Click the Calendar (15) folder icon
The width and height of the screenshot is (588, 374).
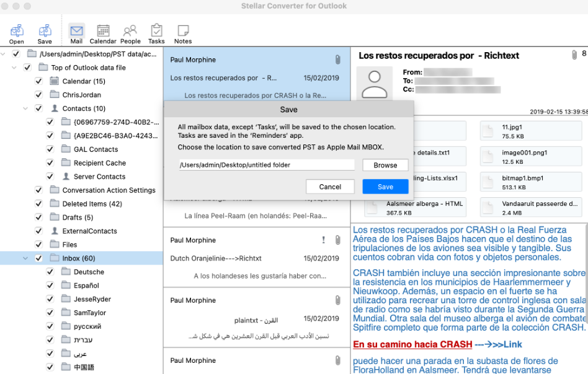click(x=55, y=81)
